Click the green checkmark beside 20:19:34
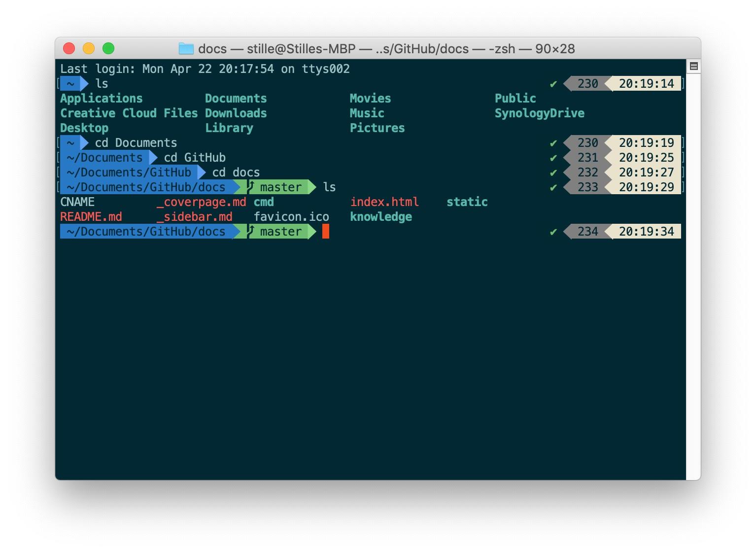This screenshot has height=553, width=756. (553, 232)
